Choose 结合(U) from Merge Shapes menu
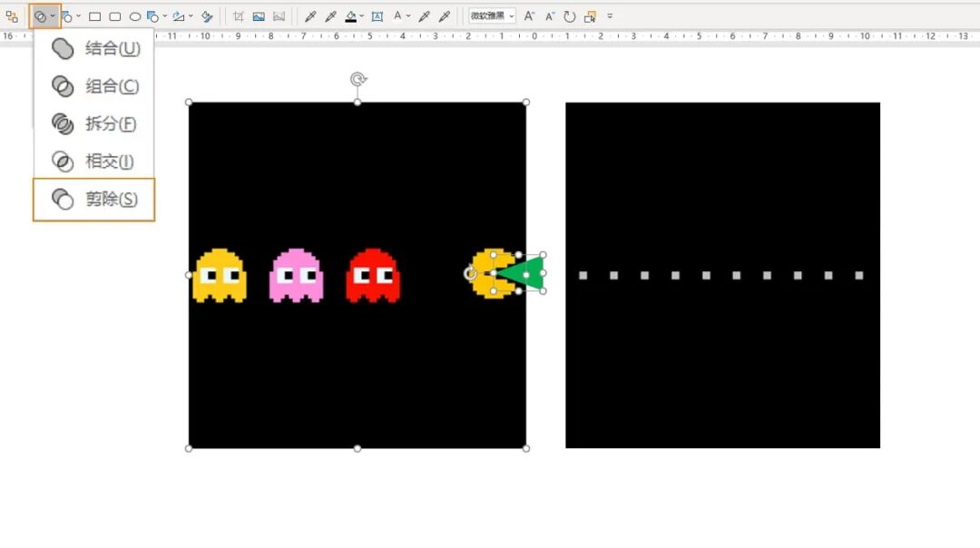Viewport: 980px width, 548px height. pyautogui.click(x=94, y=49)
